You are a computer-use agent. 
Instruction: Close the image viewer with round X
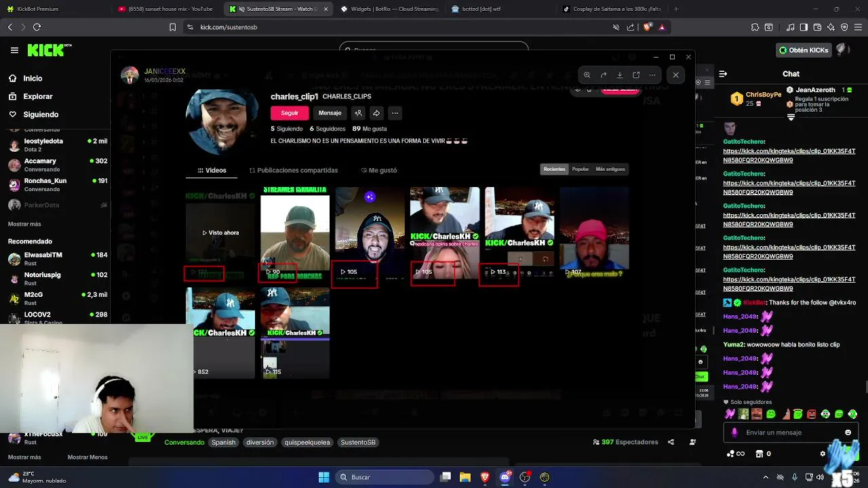tap(675, 75)
